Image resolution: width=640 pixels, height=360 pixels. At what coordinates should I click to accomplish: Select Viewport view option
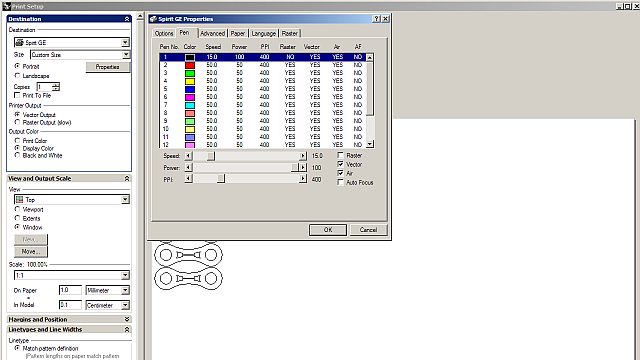point(17,209)
